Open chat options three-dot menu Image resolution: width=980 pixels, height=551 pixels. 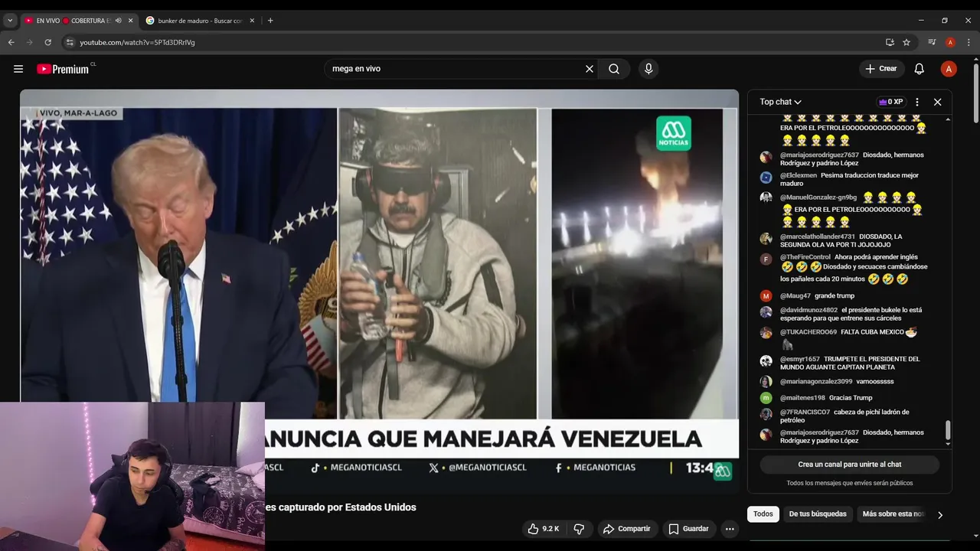[x=917, y=102]
